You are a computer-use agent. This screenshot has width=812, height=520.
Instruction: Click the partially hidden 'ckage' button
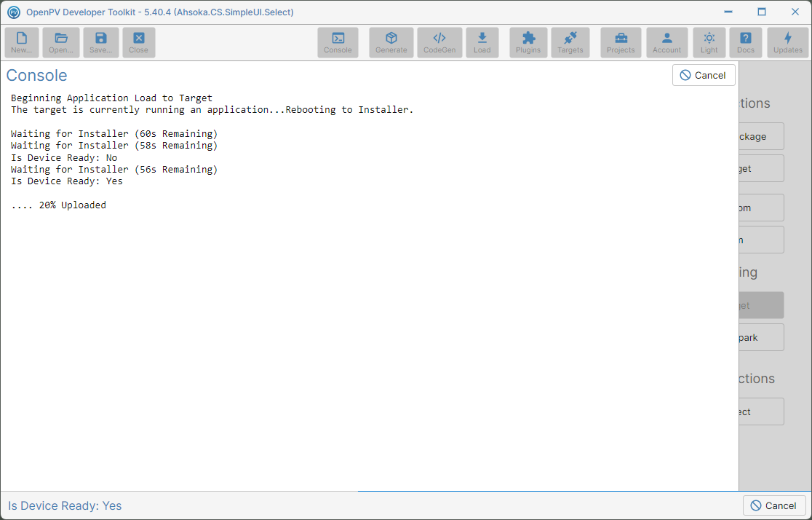click(x=761, y=136)
